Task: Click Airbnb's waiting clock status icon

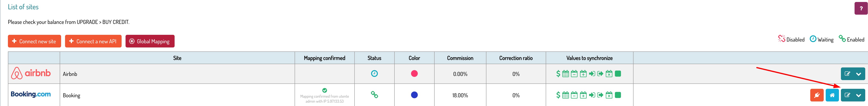Action: pyautogui.click(x=374, y=73)
